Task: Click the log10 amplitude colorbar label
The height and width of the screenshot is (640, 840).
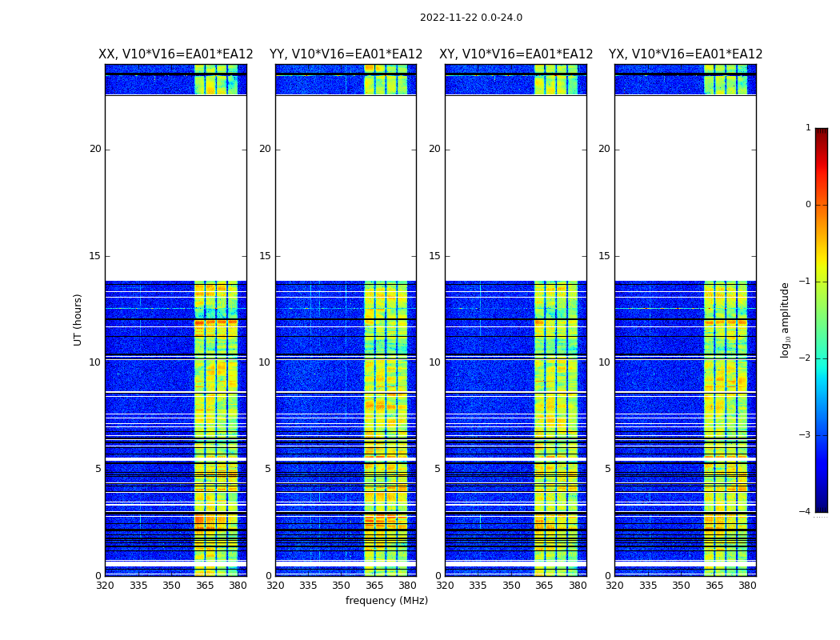Action: [x=786, y=319]
